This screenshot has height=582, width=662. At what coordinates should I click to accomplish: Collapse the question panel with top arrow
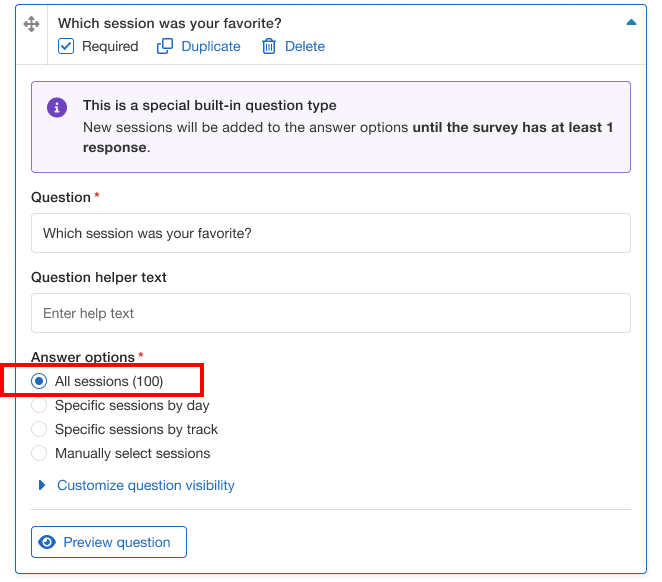(x=630, y=21)
